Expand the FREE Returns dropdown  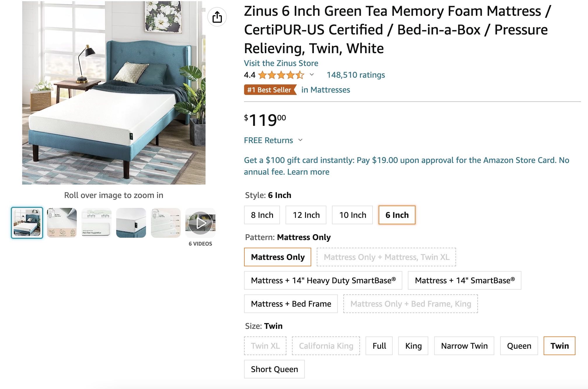tap(300, 140)
